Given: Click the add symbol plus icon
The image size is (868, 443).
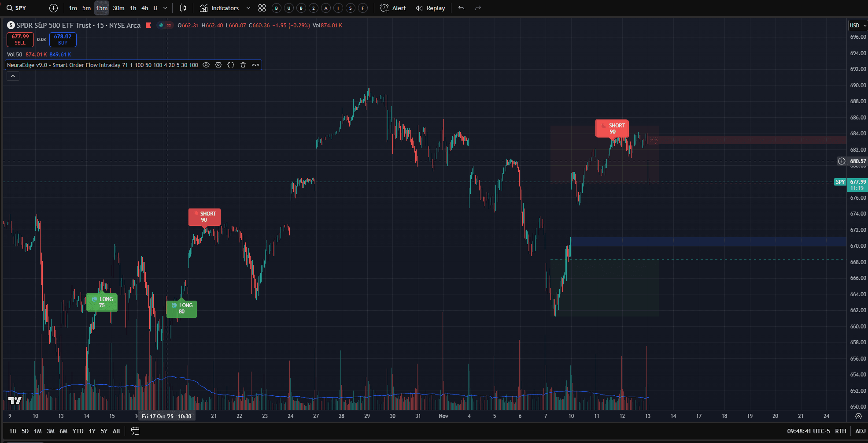Looking at the screenshot, I should tap(53, 8).
